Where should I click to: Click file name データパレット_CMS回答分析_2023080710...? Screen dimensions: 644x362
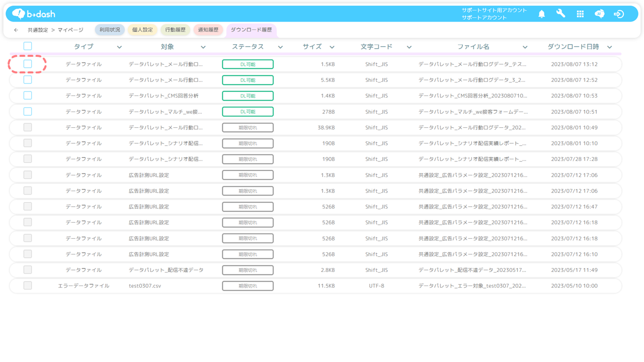(473, 96)
